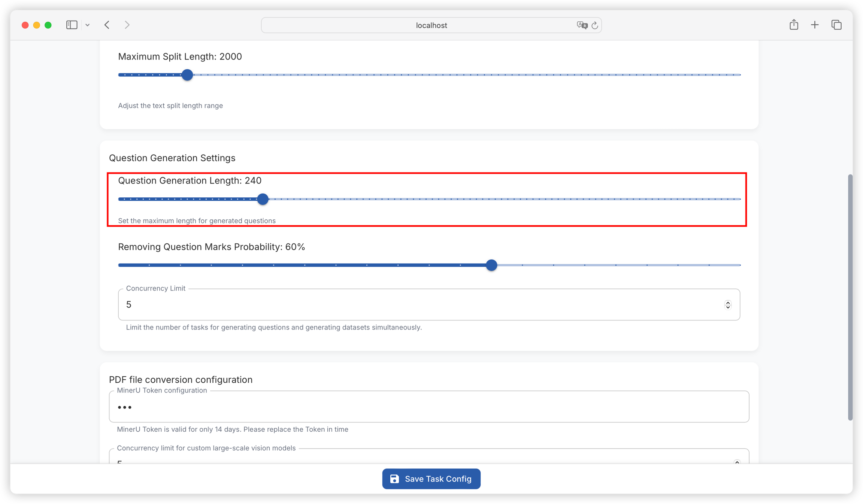Toggle the Safari sidebar icon
This screenshot has width=863, height=504.
(72, 25)
